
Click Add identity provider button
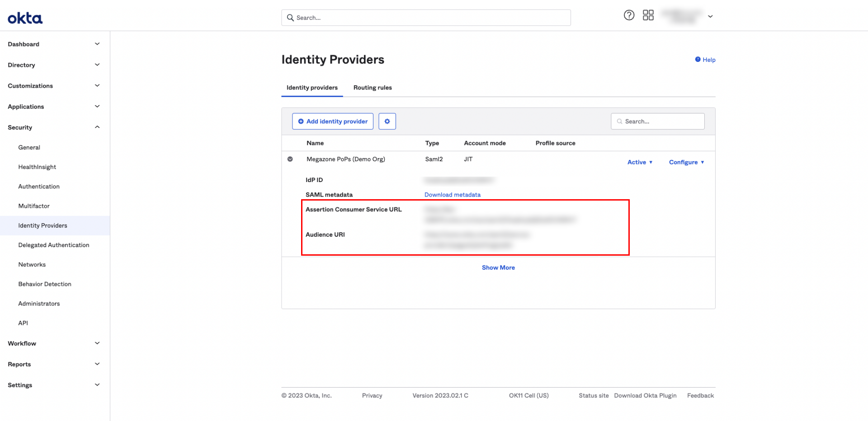point(333,122)
